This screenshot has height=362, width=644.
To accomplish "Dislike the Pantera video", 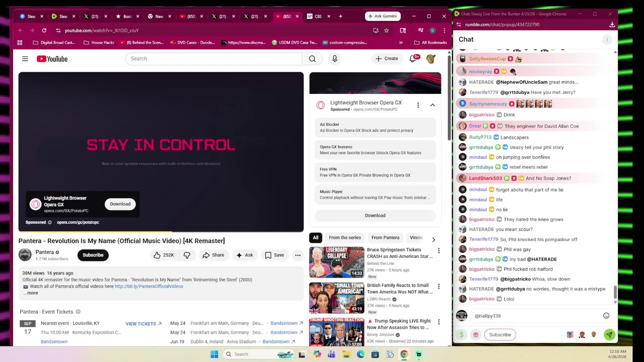I will pos(187,255).
